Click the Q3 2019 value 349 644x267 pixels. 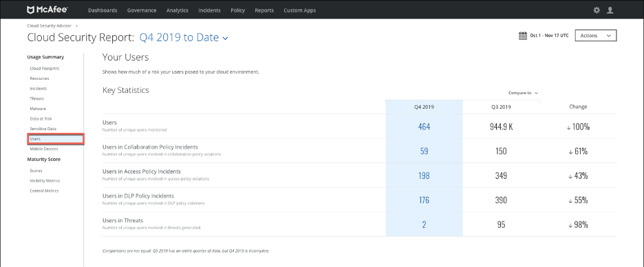pos(501,175)
